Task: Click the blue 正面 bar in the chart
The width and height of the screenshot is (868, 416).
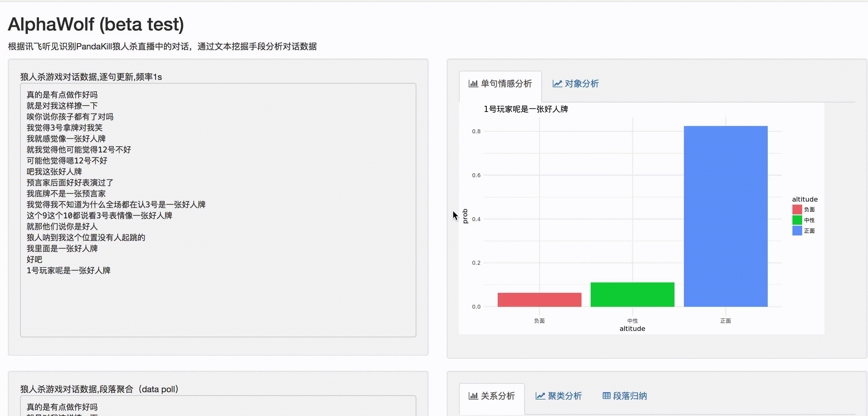Action: coord(726,217)
